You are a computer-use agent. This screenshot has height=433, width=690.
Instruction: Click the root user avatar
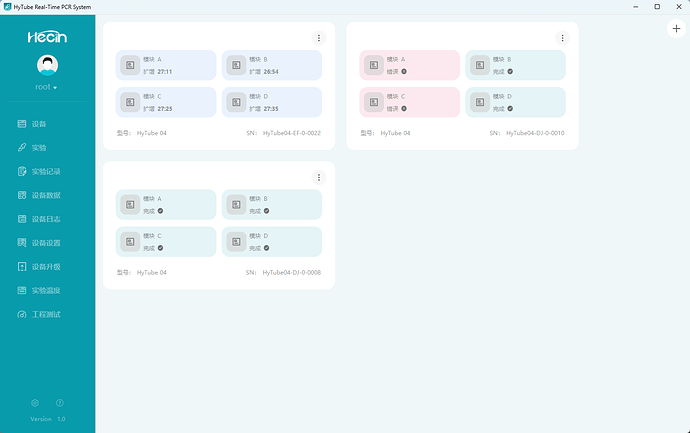coord(47,65)
